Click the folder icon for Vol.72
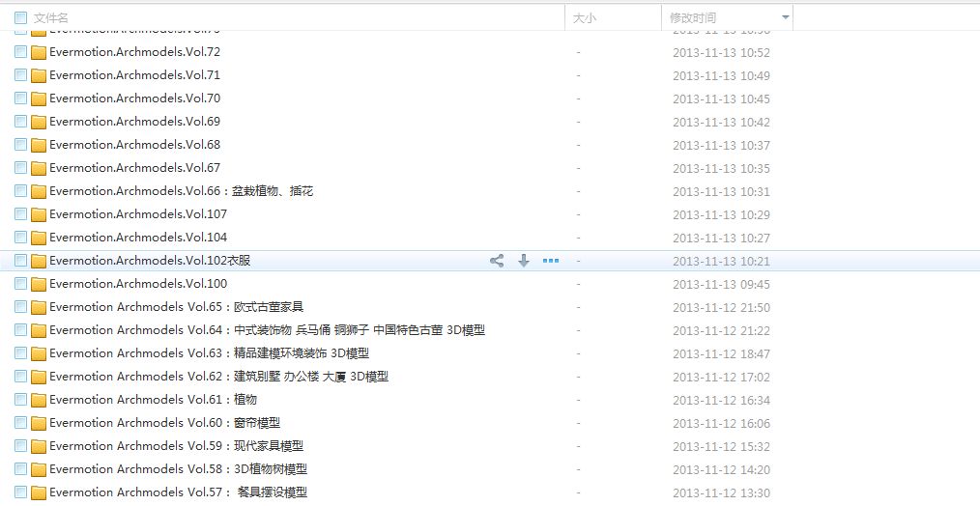Screen dimensions: 980x506 (39, 52)
